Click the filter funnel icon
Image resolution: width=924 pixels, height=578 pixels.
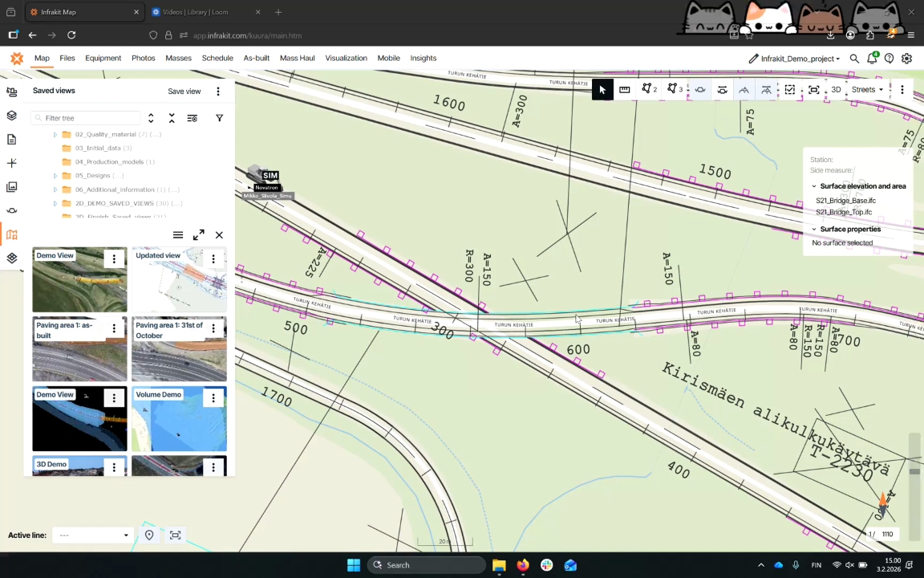tap(219, 118)
